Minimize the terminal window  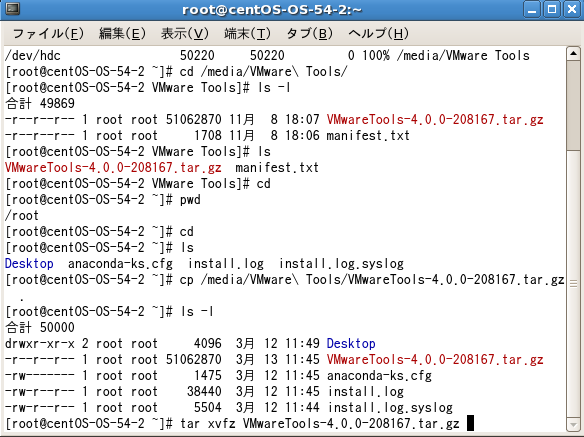click(532, 9)
